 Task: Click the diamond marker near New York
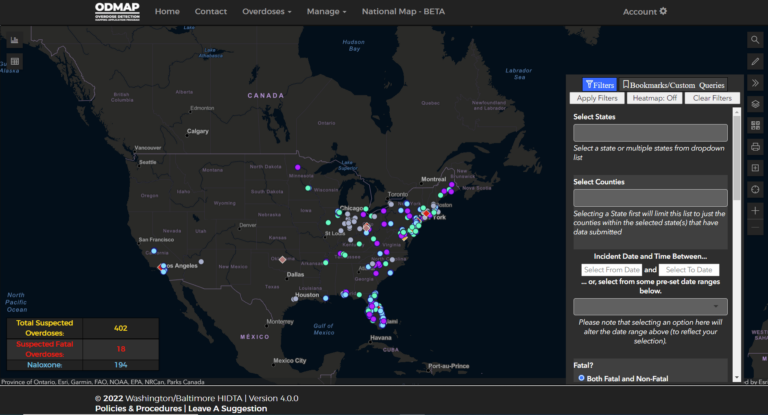click(427, 214)
